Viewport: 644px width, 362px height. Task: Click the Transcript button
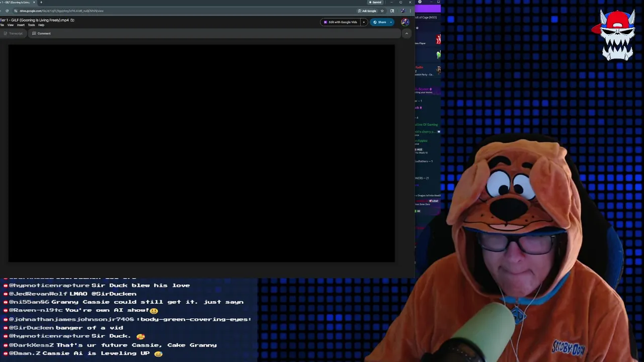(13, 34)
